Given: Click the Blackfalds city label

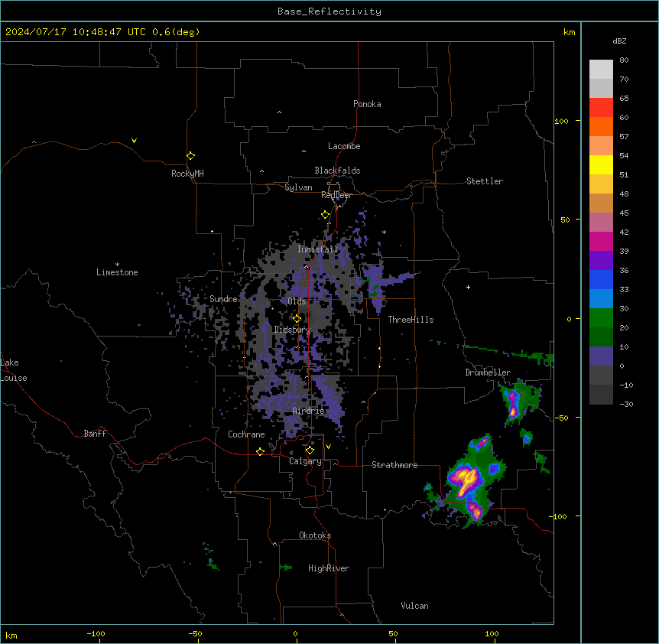Looking at the screenshot, I should tap(337, 171).
